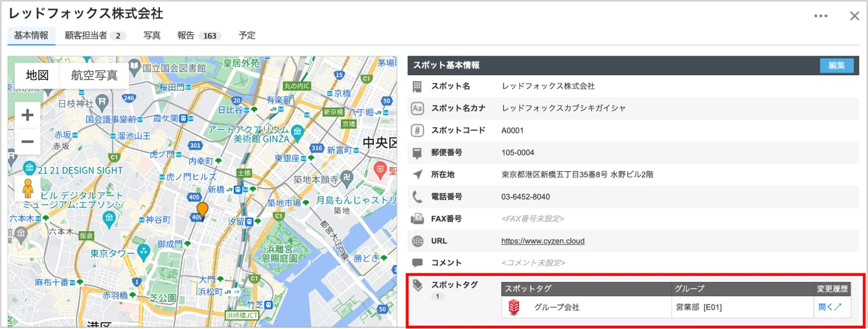This screenshot has height=329, width=868.
Task: Open the 予定 tab
Action: pos(247,36)
